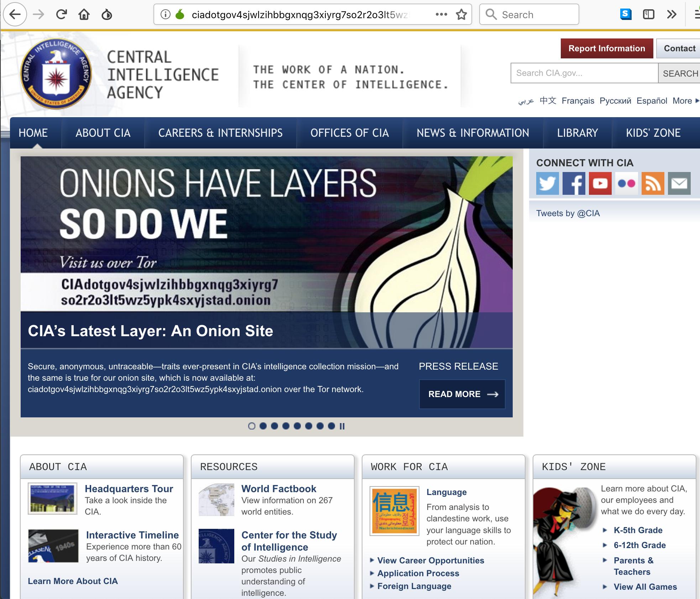Expand the browser extensions menu
This screenshot has width=700, height=599.
point(670,14)
